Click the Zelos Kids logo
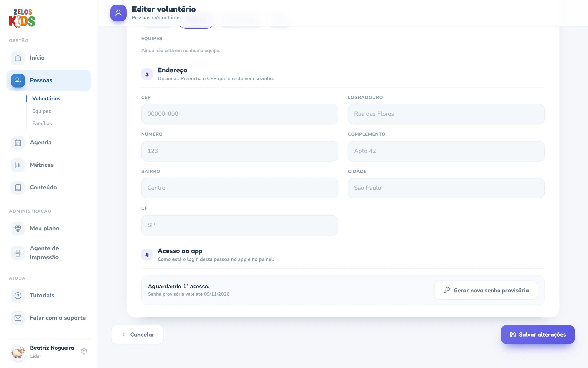The width and height of the screenshot is (588, 368). coord(22,18)
